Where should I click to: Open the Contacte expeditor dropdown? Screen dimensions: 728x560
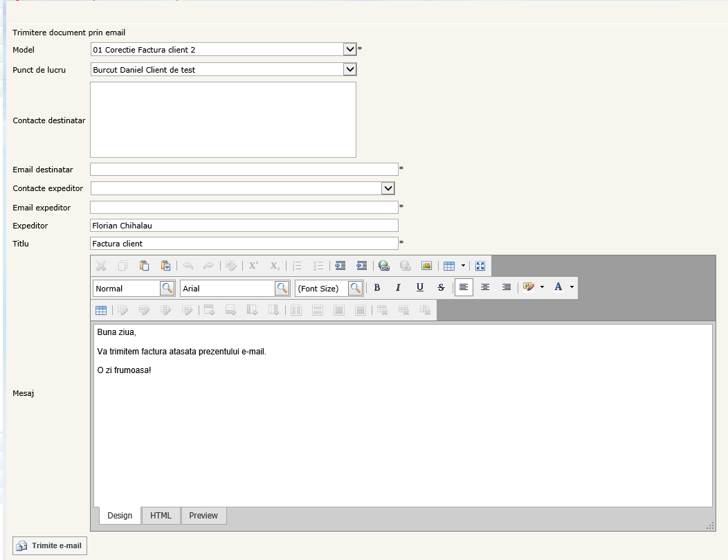[x=388, y=188]
